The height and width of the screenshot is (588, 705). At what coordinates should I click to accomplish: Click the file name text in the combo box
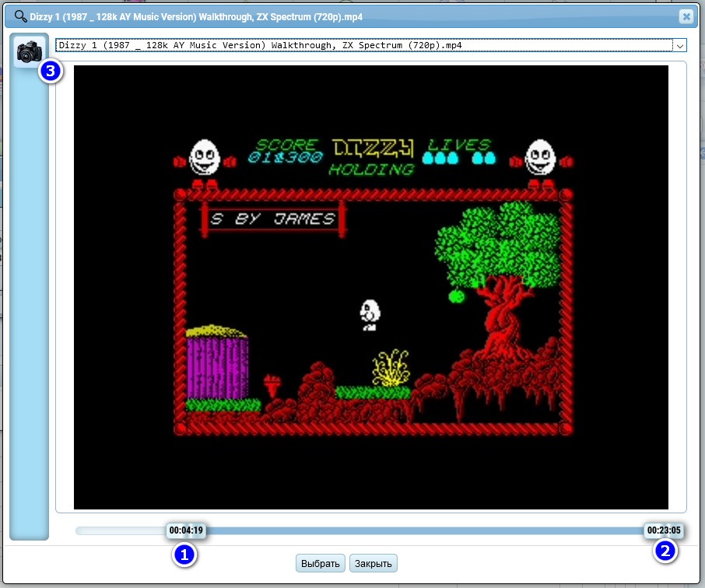(261, 45)
